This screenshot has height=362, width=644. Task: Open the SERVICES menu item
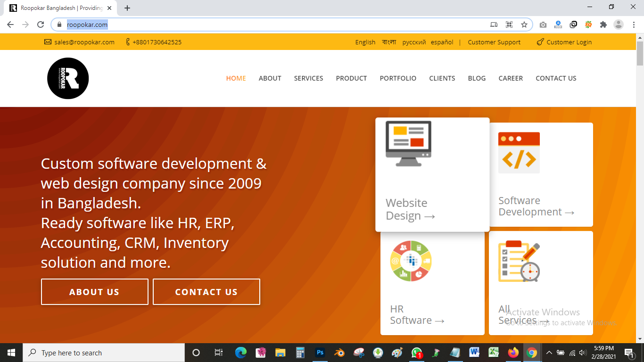(x=308, y=78)
